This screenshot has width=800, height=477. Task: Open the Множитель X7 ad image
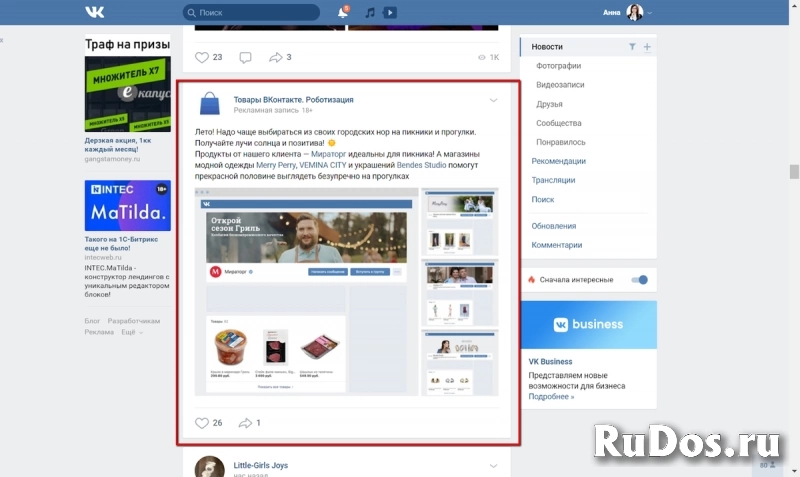(x=128, y=94)
